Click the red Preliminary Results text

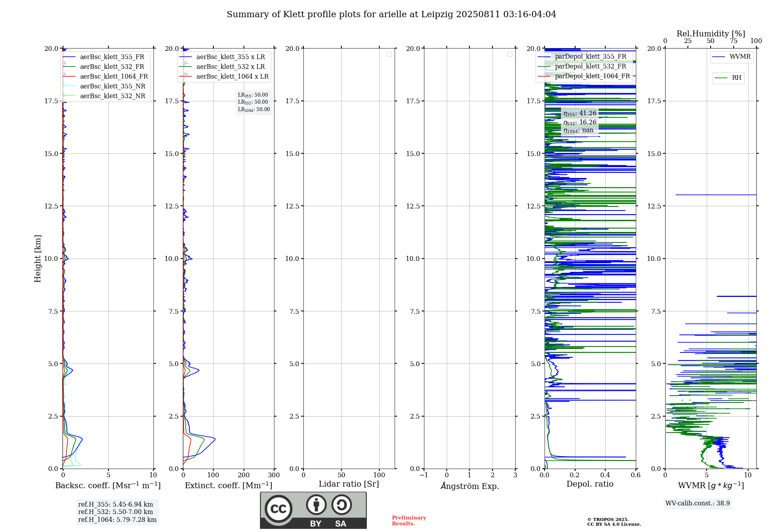pyautogui.click(x=409, y=521)
